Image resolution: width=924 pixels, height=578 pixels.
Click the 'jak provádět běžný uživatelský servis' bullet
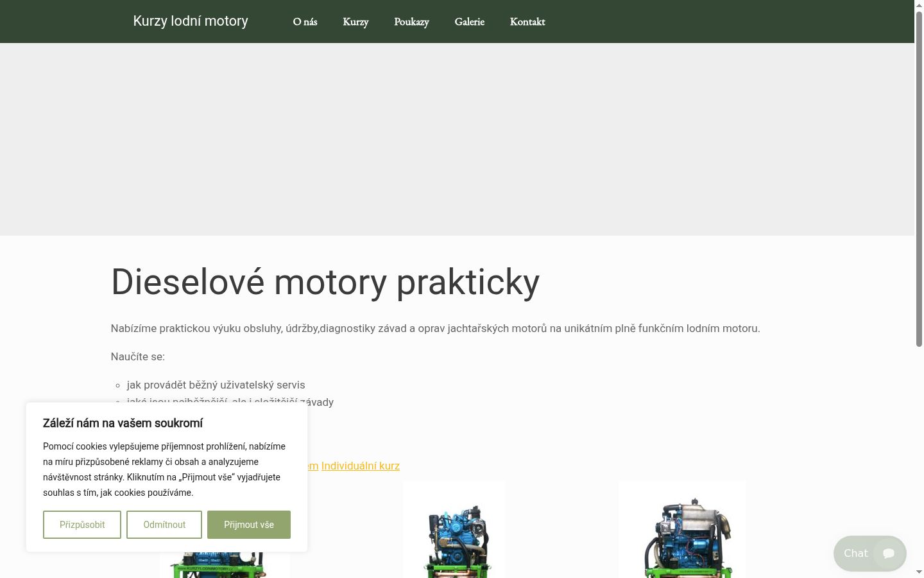[216, 385]
